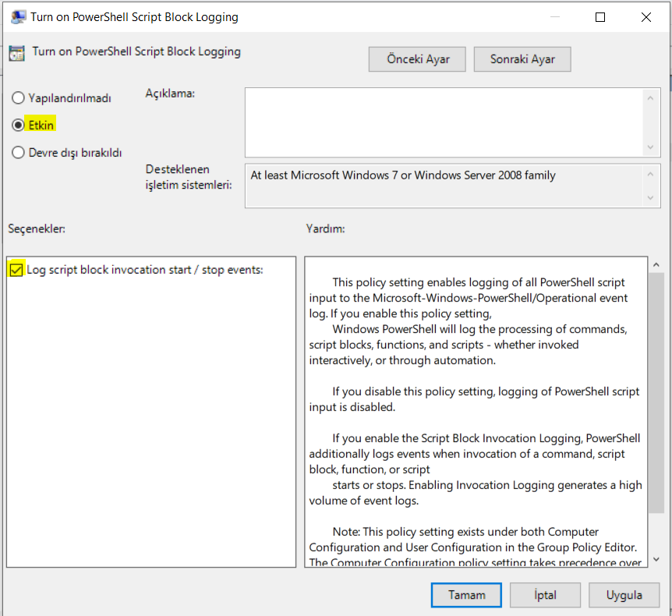The height and width of the screenshot is (616, 672).
Task: Dismiss the dialog using İptal
Action: (544, 594)
